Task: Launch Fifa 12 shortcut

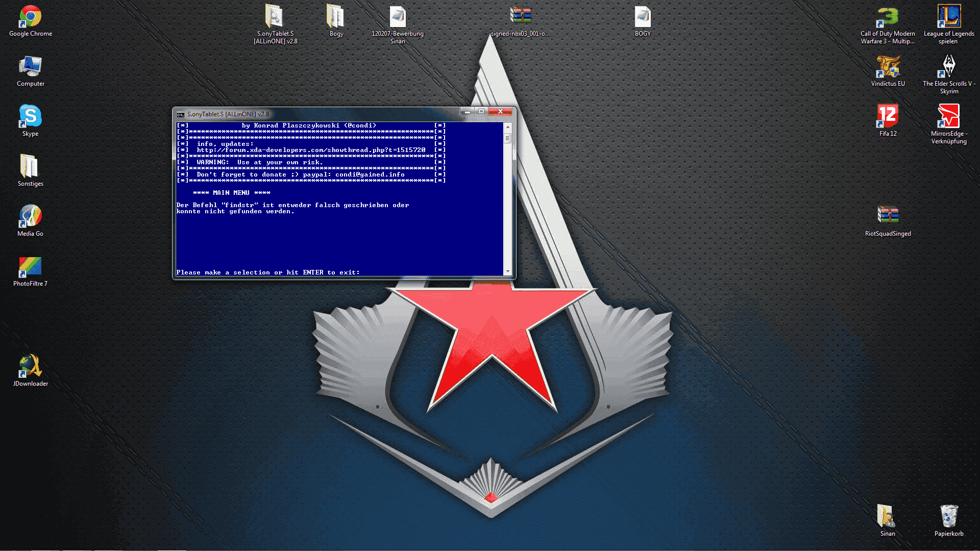Action: click(888, 121)
